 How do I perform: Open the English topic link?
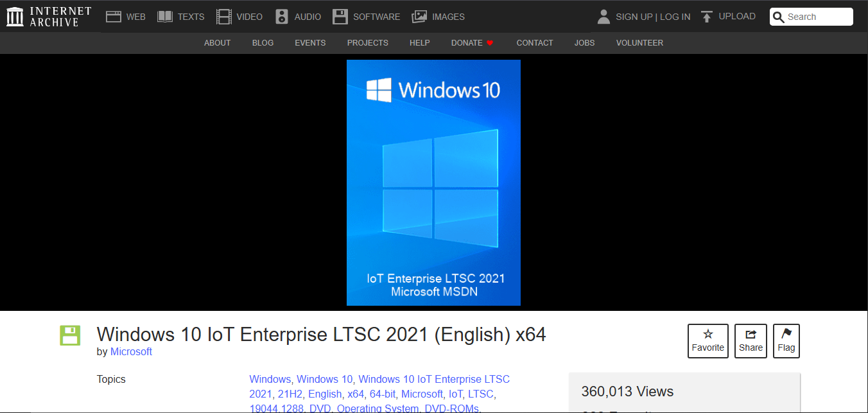(x=325, y=394)
